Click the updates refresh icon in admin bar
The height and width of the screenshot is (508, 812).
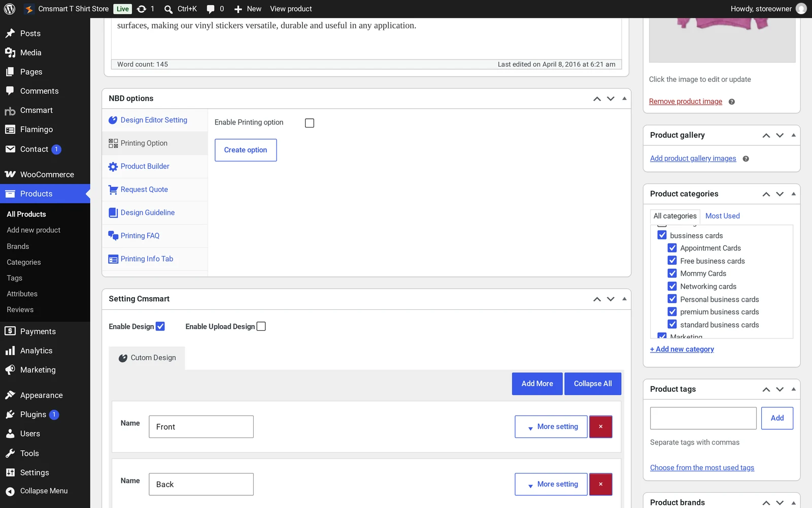142,9
